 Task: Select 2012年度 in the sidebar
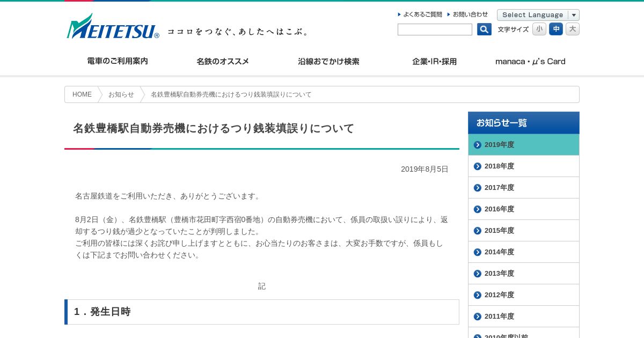[524, 295]
